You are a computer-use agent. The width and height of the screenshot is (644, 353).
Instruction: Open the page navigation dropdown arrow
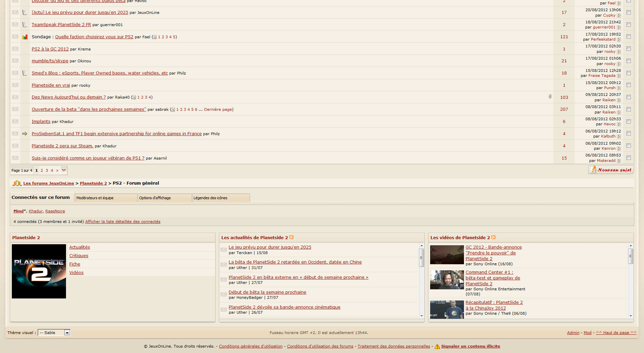(x=64, y=170)
